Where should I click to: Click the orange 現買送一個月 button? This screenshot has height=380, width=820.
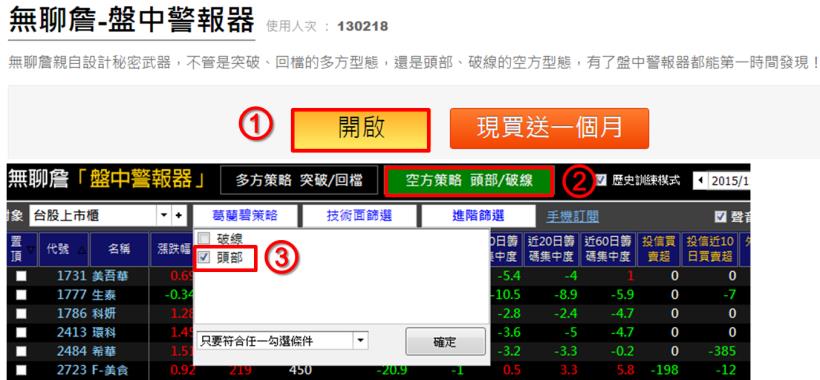coord(549,129)
